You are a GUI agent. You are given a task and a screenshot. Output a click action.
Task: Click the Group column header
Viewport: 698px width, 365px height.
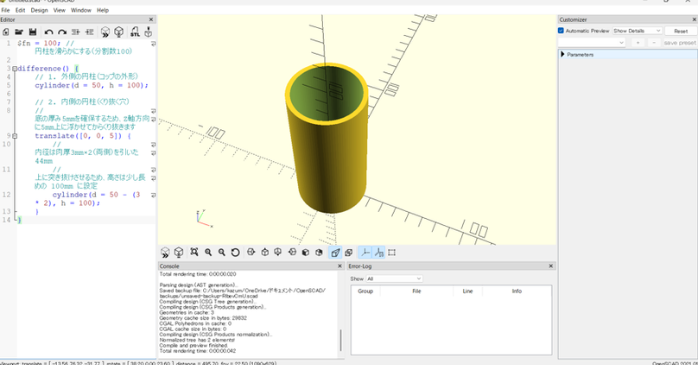point(365,291)
